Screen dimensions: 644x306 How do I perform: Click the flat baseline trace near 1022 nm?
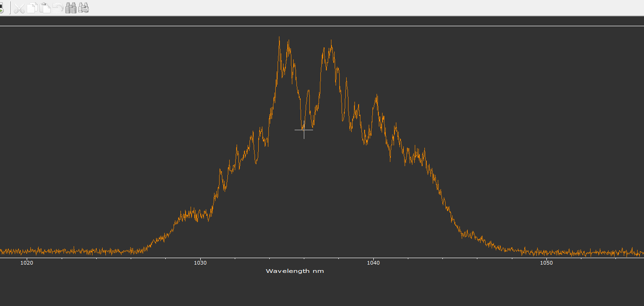click(61, 251)
